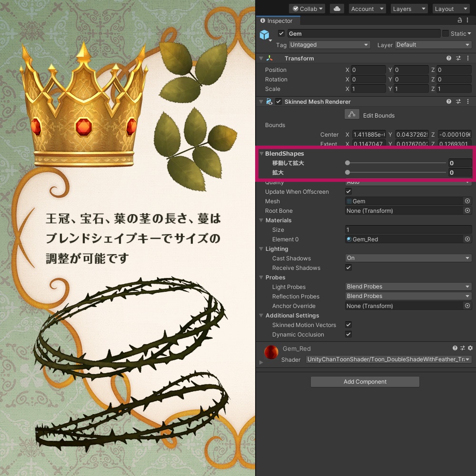Collapse the Additional Settings foldout
Image resolution: width=476 pixels, height=476 pixels.
pos(261,316)
